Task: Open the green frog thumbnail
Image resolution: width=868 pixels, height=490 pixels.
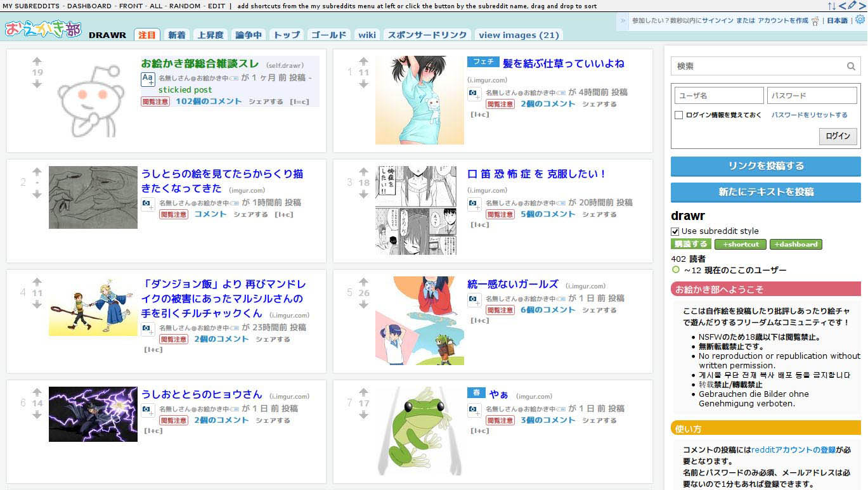Action: tap(420, 431)
